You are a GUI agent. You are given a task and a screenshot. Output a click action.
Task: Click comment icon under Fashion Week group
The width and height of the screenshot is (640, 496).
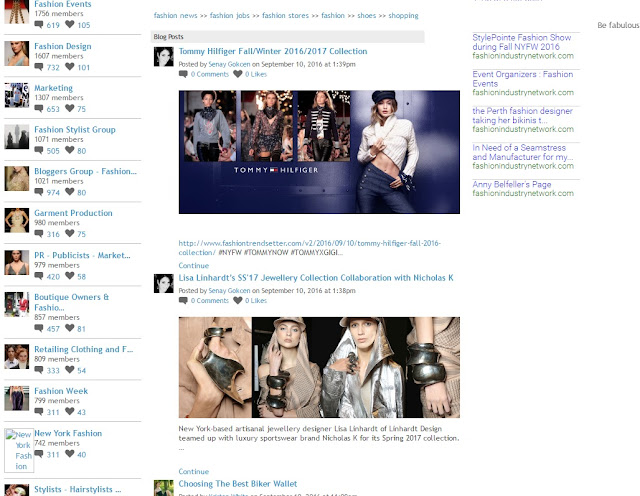coord(39,411)
